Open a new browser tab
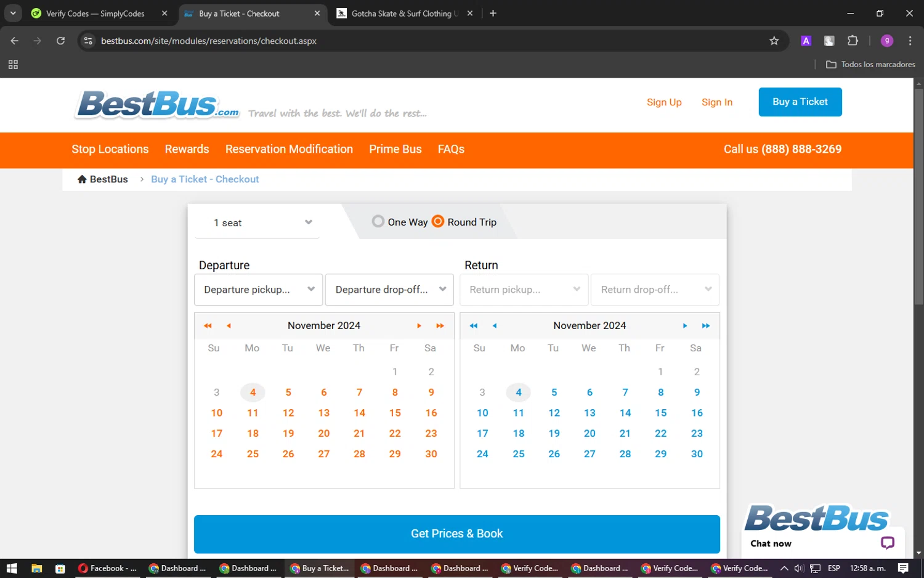This screenshot has width=924, height=578. click(493, 13)
